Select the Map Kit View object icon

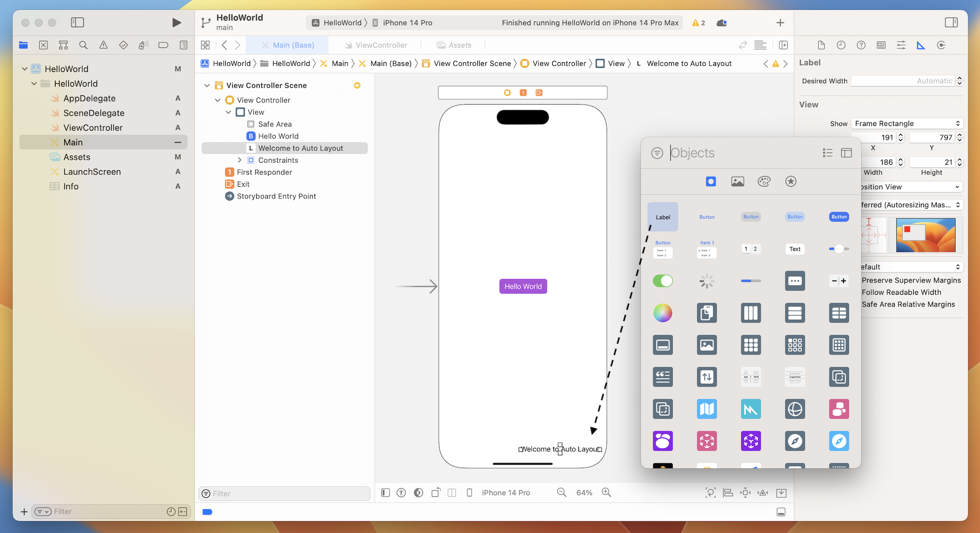pyautogui.click(x=706, y=409)
